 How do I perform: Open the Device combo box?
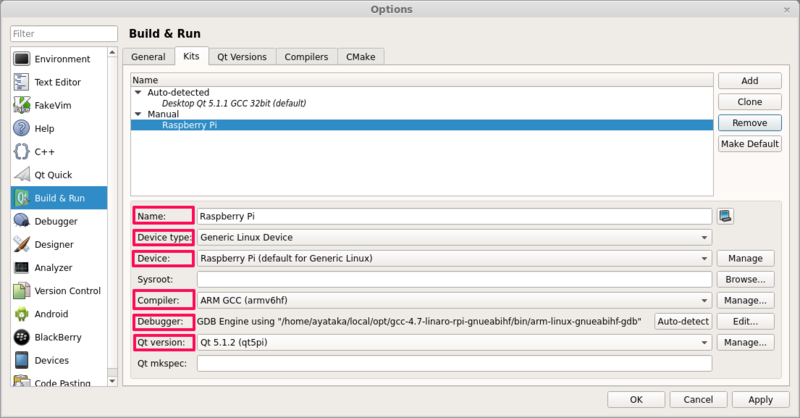pyautogui.click(x=454, y=258)
